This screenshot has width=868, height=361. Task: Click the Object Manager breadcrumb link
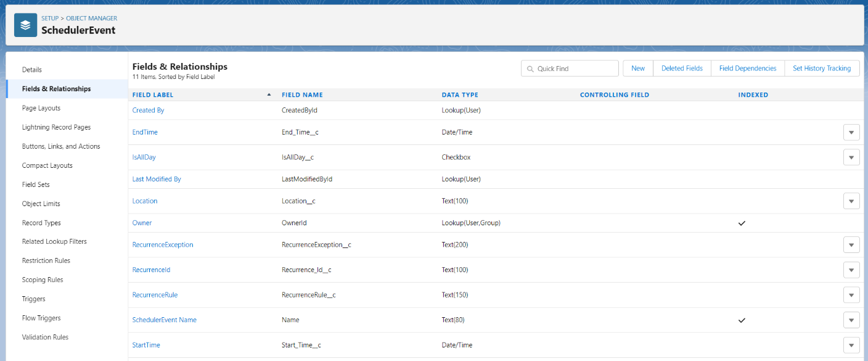click(91, 19)
